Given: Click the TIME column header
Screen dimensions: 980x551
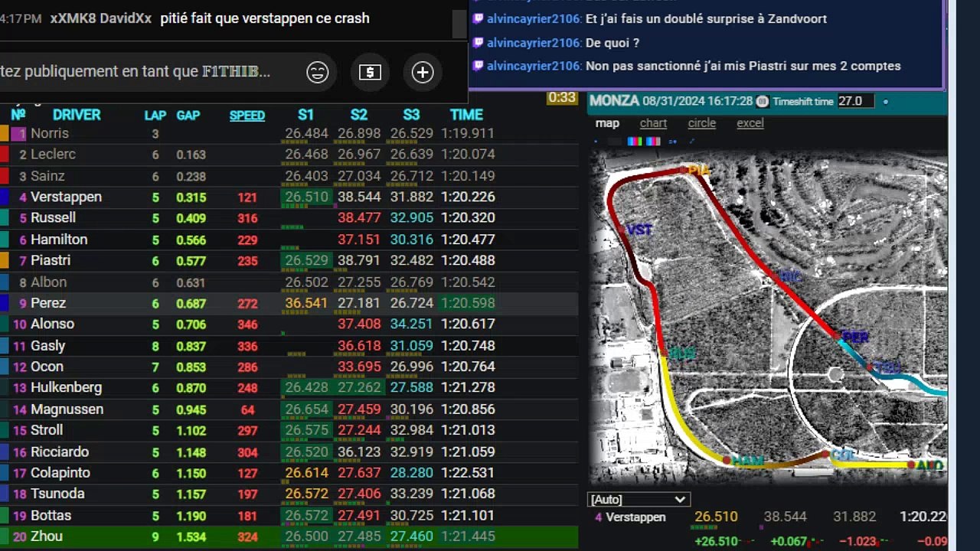Looking at the screenshot, I should click(x=466, y=115).
